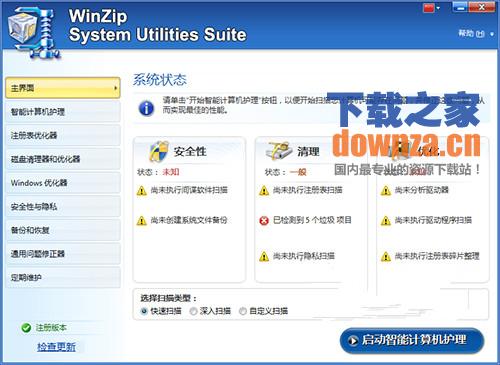500x365 pixels.
Task: Click 尚未分析驱动器 text
Action: click(422, 190)
